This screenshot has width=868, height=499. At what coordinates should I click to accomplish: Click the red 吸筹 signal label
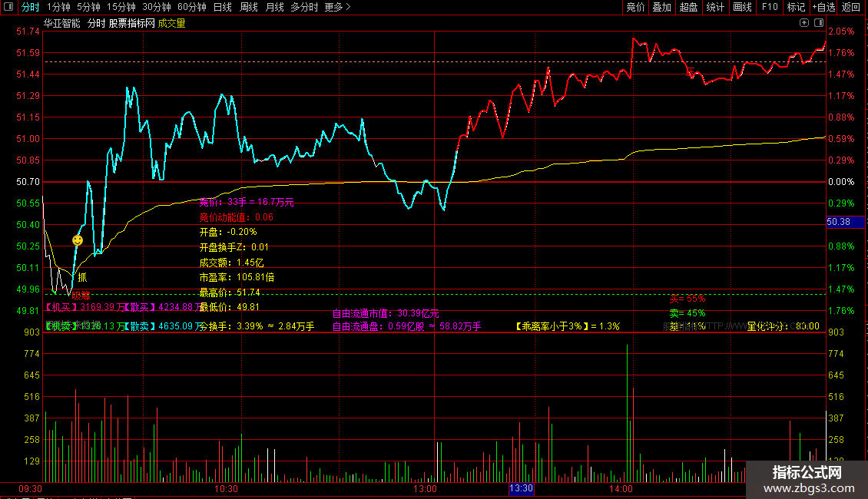[81, 296]
